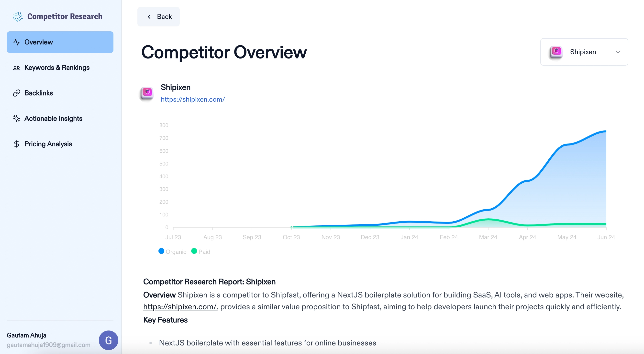Click the blue Organic legend color dot
The width and height of the screenshot is (644, 354).
click(161, 251)
